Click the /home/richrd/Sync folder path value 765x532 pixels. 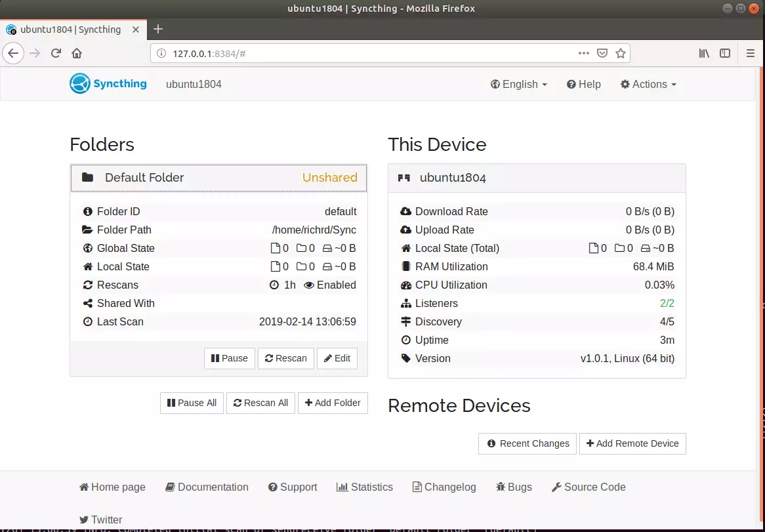(x=314, y=230)
